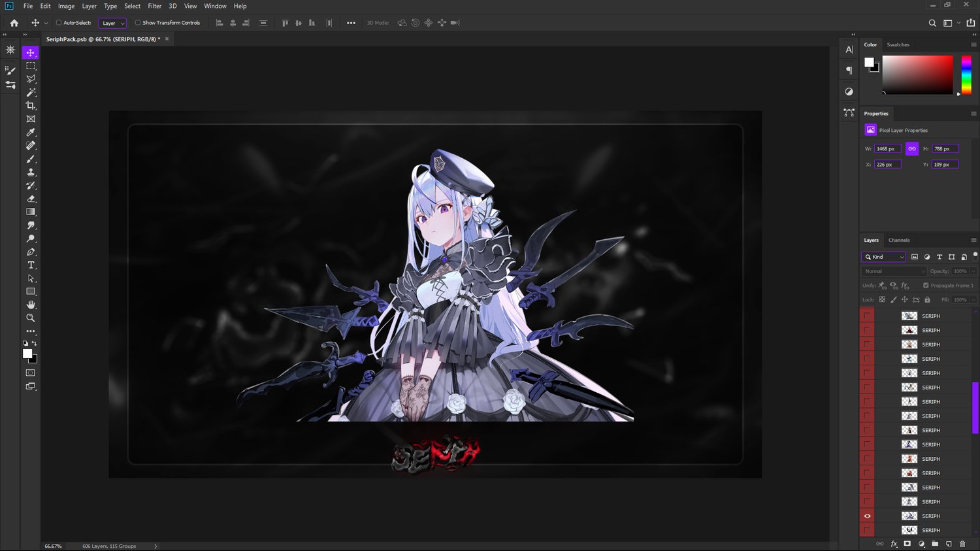Screen dimensions: 980x551
Task: Open the Search icon at top right
Action: tap(932, 23)
